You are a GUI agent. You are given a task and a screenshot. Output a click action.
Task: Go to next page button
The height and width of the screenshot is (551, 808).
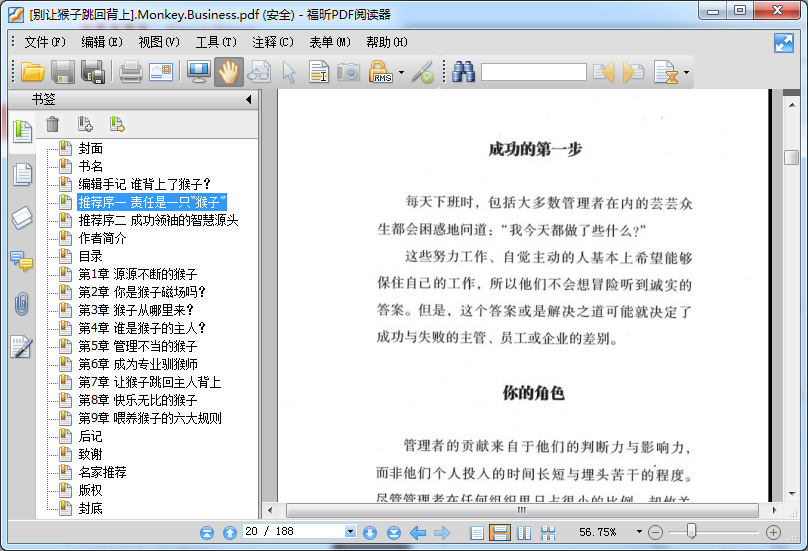click(x=370, y=532)
